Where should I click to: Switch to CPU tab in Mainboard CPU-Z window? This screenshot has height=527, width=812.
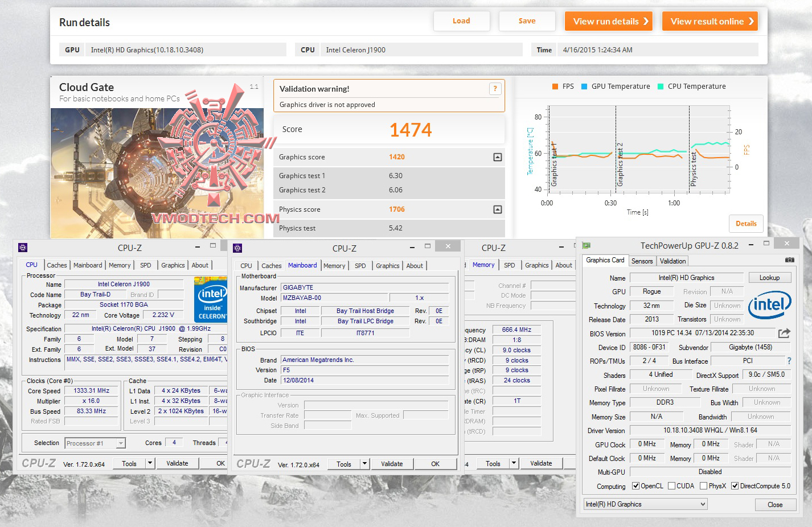coord(246,266)
